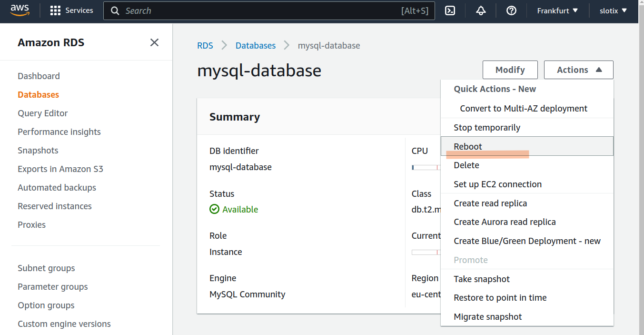Open Subnet groups page
Image resolution: width=644 pixels, height=335 pixels.
46,268
